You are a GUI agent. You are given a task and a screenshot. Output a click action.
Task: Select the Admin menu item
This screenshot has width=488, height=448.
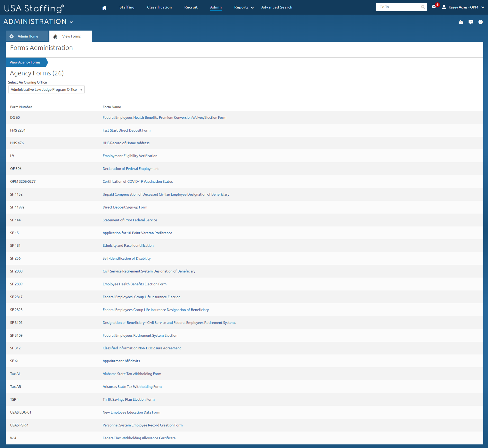[216, 7]
